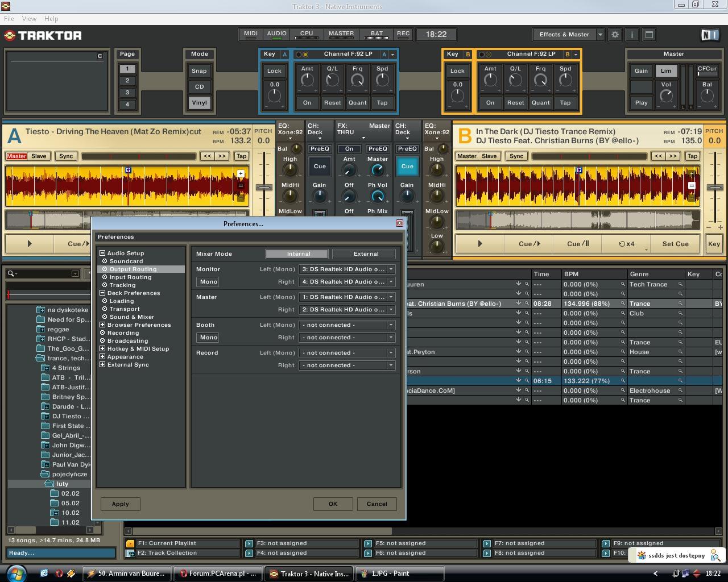This screenshot has height=582, width=728.
Task: Click Apply in Preferences
Action: point(120,504)
